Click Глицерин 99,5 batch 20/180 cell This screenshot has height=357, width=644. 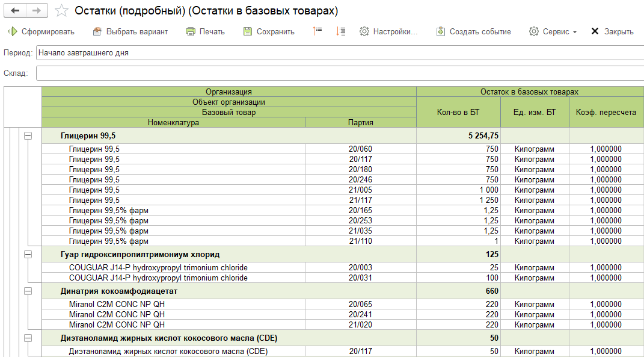(361, 169)
